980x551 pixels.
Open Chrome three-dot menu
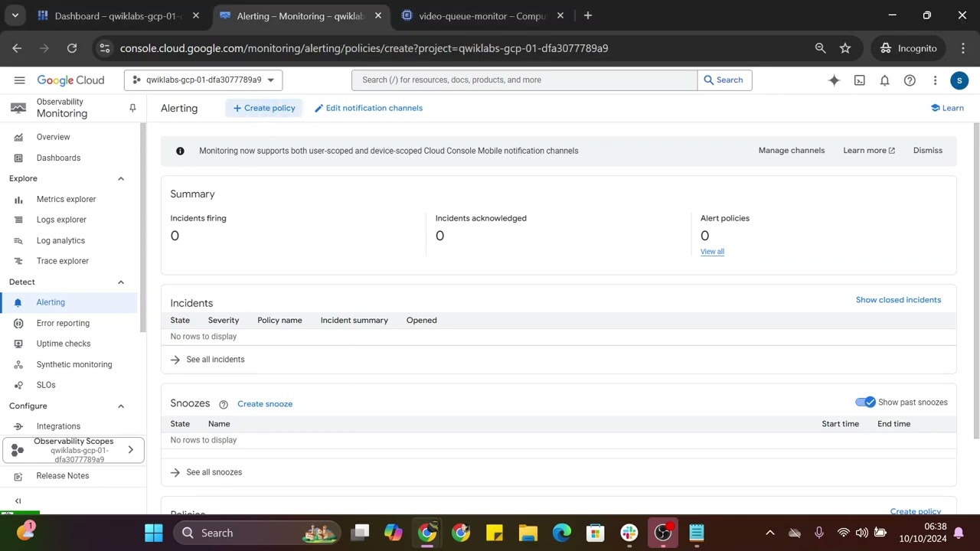tap(963, 48)
